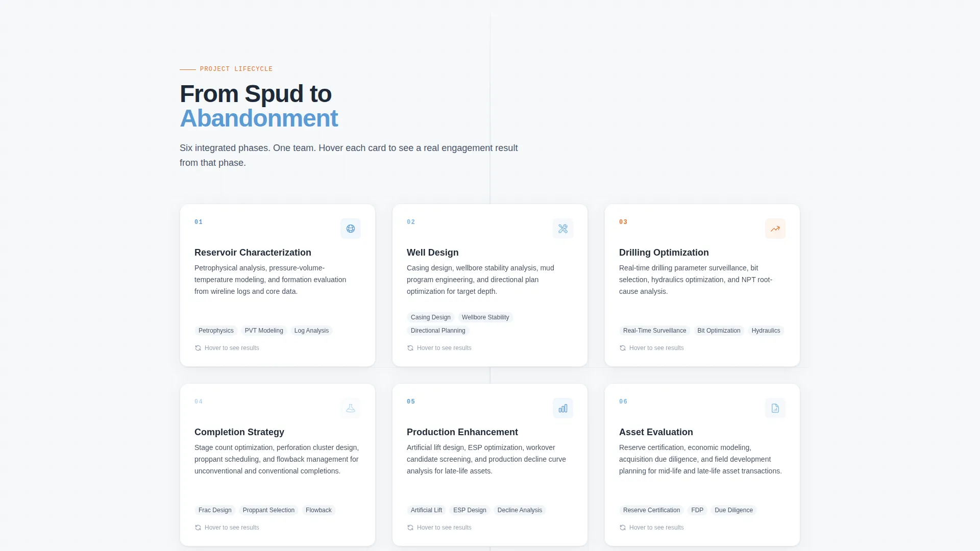Screen dimensions: 980x551
Task: Click the 03 phase number
Action: (623, 222)
